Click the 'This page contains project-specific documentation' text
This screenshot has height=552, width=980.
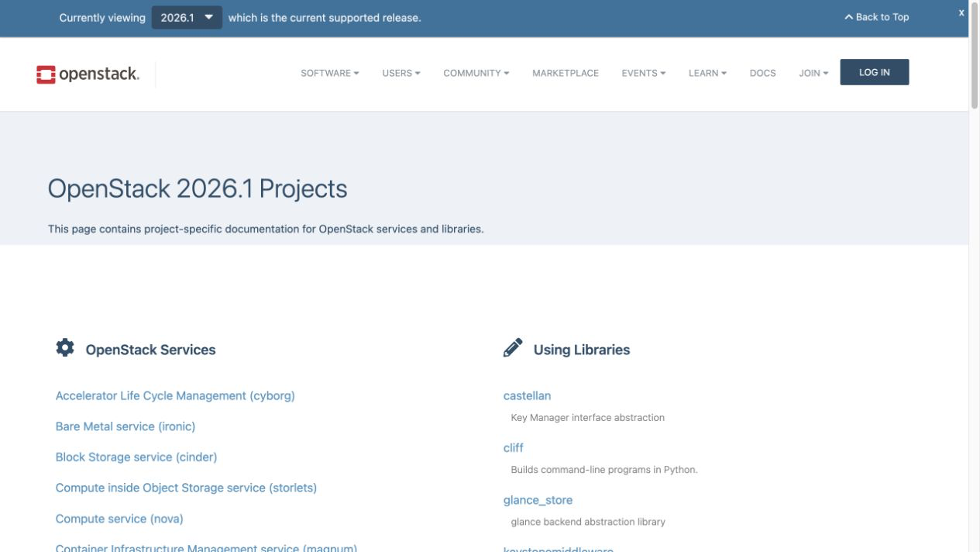266,229
